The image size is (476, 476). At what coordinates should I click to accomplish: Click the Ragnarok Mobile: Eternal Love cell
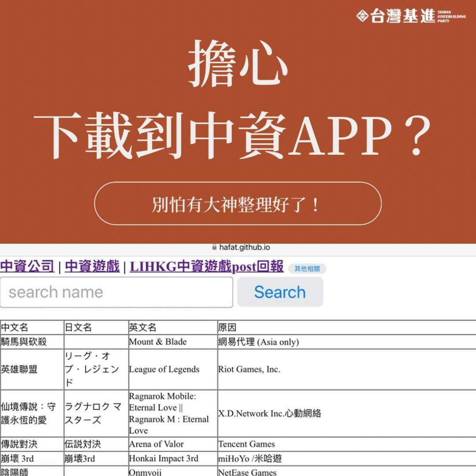pyautogui.click(x=173, y=413)
